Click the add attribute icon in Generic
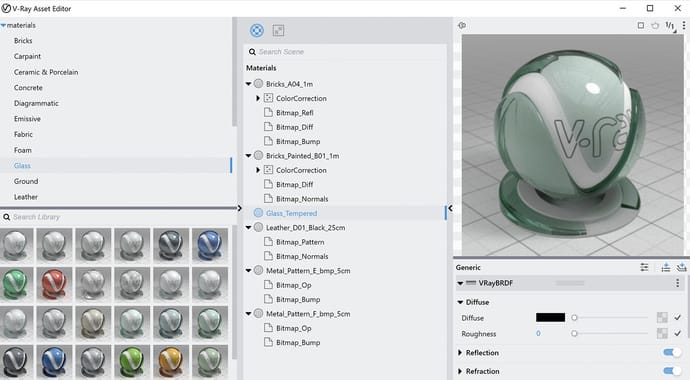The image size is (690, 380). (x=681, y=267)
